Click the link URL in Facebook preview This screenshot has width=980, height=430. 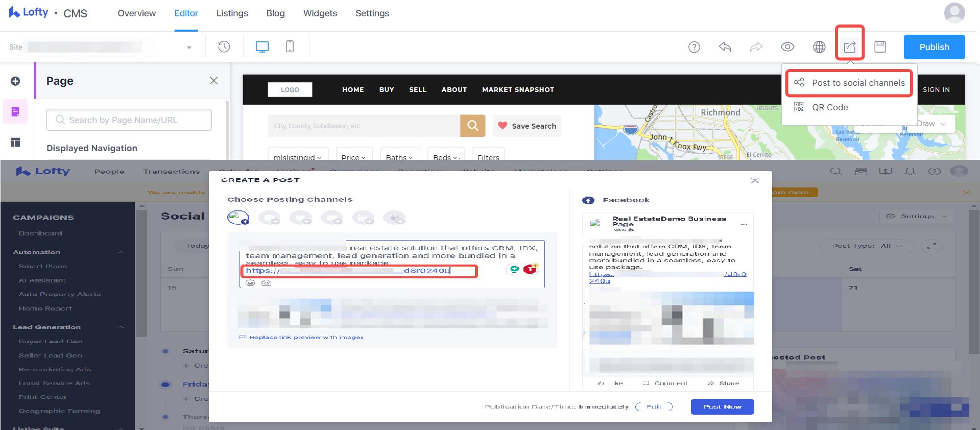coord(667,277)
